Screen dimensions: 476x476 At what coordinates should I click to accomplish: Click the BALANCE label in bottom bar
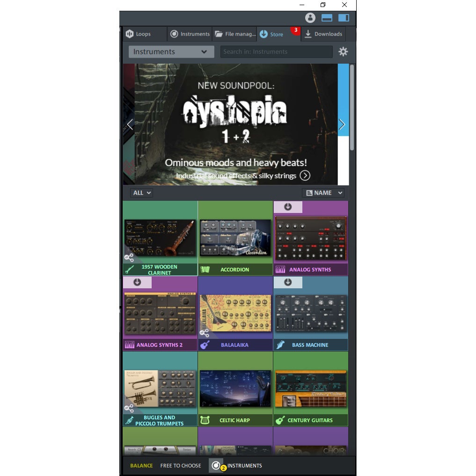[x=141, y=466]
